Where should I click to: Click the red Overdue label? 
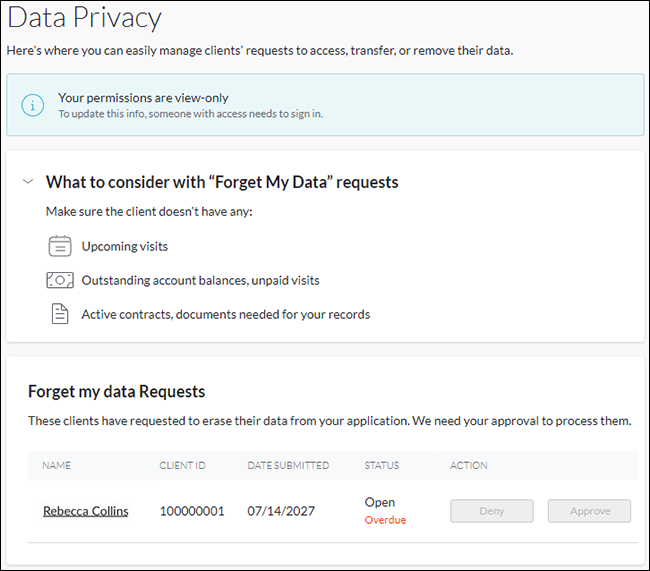[385, 520]
